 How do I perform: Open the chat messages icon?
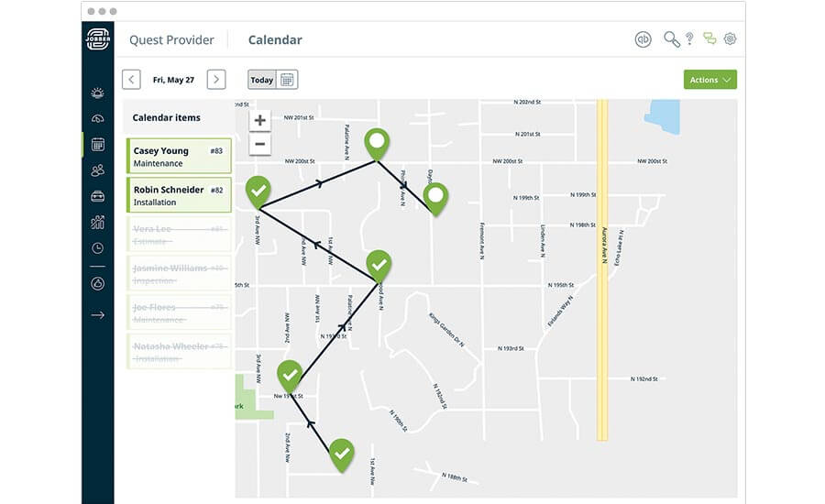pyautogui.click(x=709, y=38)
